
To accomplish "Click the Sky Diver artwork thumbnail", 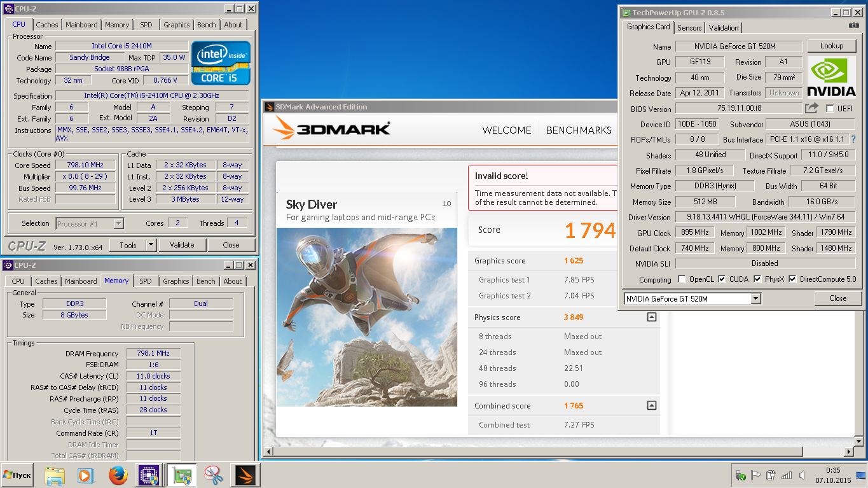I will click(367, 317).
